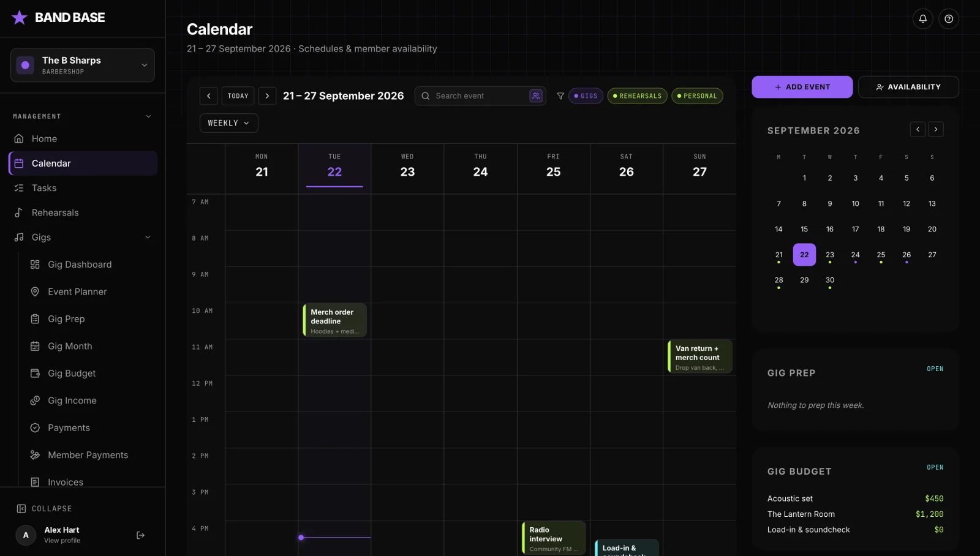Toggle the Gigs filter chip
The width and height of the screenshot is (980, 556).
586,96
